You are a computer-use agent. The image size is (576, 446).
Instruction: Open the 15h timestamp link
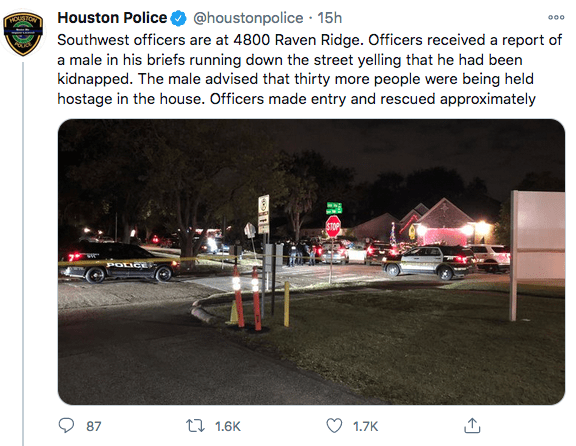point(330,18)
